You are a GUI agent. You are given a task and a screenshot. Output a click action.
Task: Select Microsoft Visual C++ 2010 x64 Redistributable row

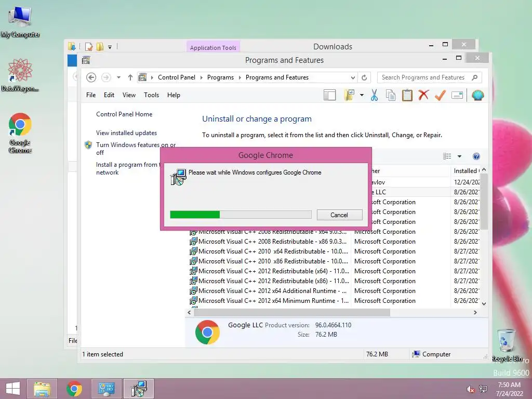click(334, 251)
